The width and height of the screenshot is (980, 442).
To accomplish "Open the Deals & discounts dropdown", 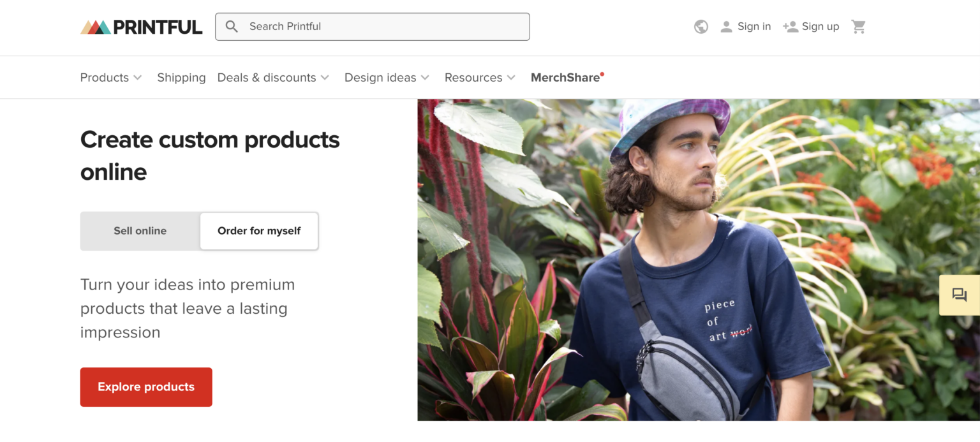I will click(273, 77).
